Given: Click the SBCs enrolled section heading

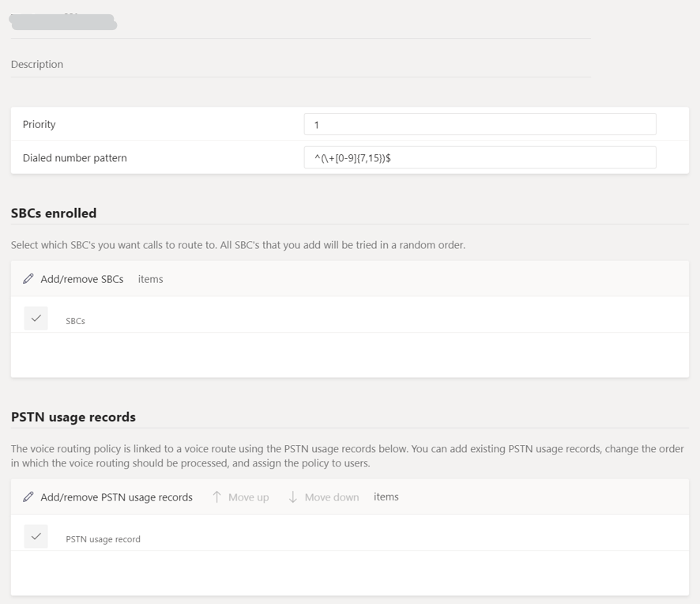Looking at the screenshot, I should [54, 213].
